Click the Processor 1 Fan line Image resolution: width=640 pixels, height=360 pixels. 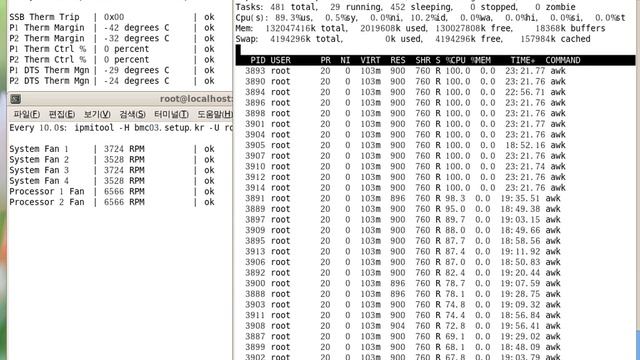[x=112, y=191]
